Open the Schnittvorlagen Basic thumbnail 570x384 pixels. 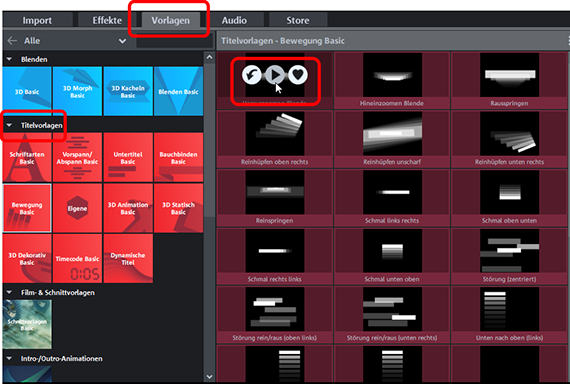pos(27,324)
